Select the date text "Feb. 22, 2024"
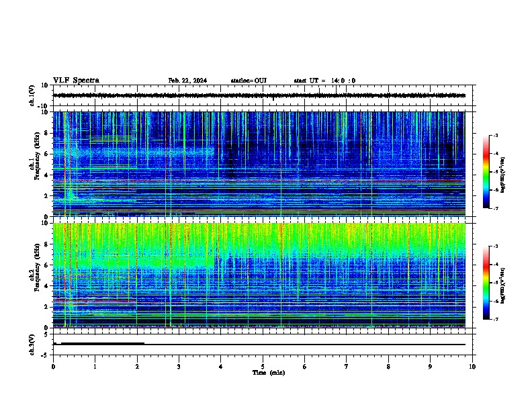Image resolution: width=532 pixels, height=411 pixels. click(187, 81)
